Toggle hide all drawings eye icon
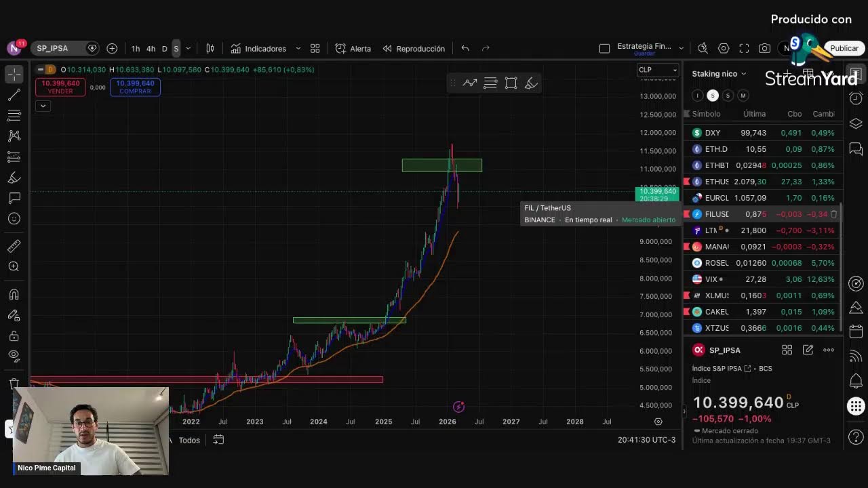The width and height of the screenshot is (868, 488). coord(14,356)
